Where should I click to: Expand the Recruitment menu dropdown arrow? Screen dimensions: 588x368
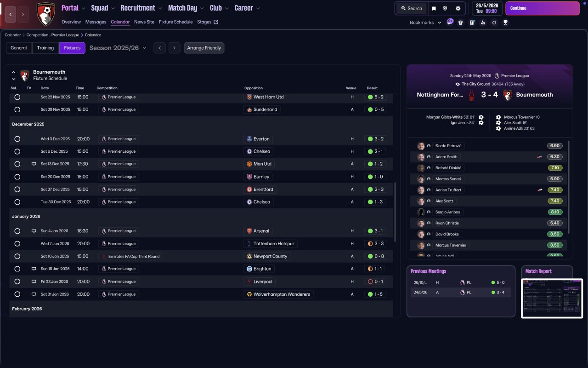[160, 8]
